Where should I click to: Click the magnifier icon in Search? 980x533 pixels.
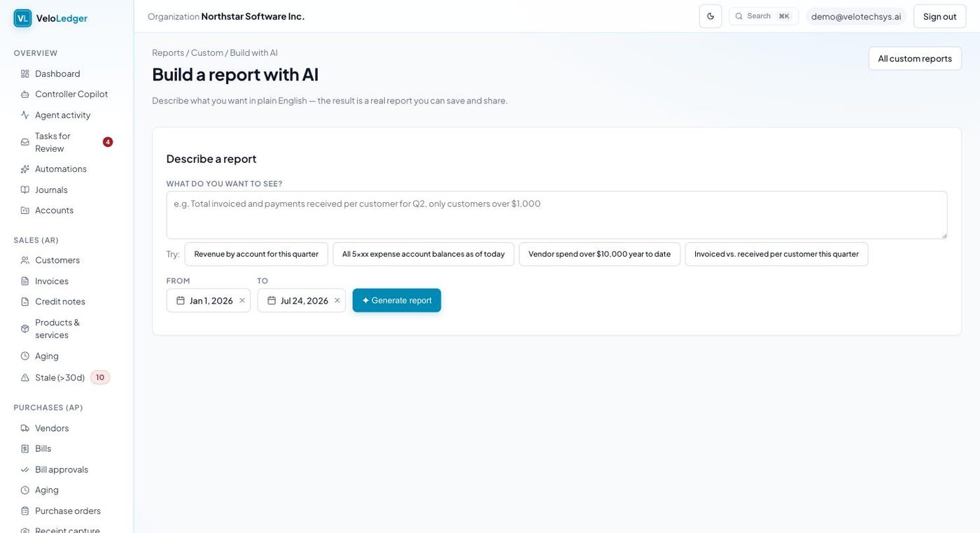click(739, 16)
